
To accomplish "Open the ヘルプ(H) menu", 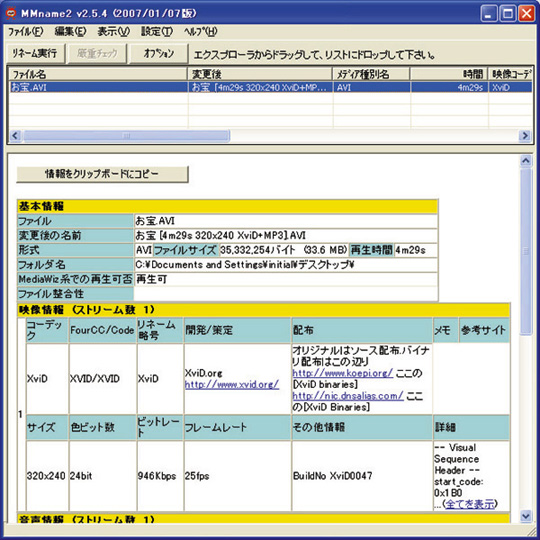I will (200, 32).
